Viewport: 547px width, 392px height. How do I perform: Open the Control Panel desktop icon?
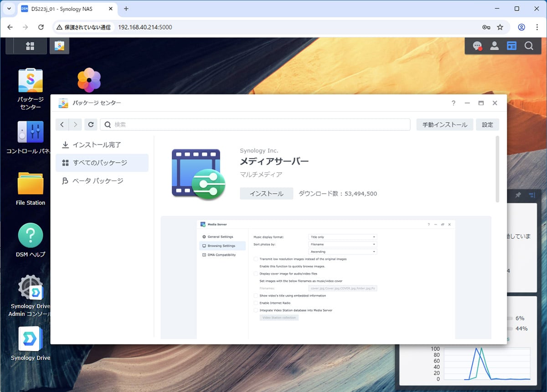click(31, 132)
